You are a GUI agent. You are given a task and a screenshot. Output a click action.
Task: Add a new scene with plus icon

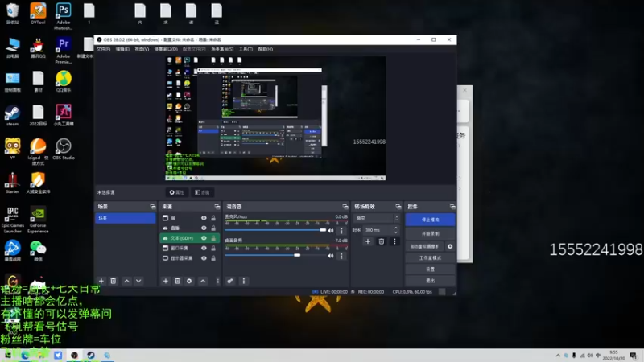101,281
